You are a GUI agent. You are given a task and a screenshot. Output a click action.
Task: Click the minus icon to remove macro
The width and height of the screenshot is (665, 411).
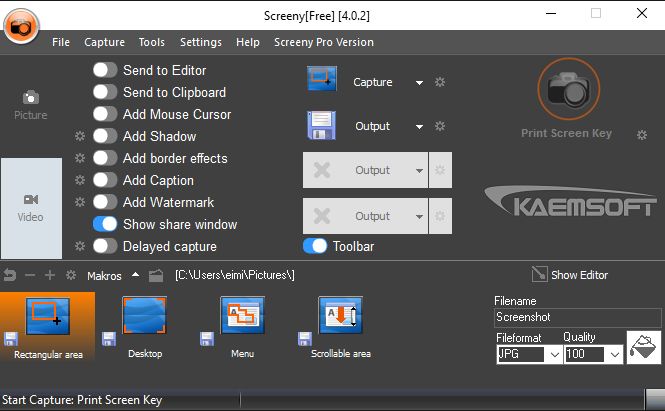[x=30, y=275]
